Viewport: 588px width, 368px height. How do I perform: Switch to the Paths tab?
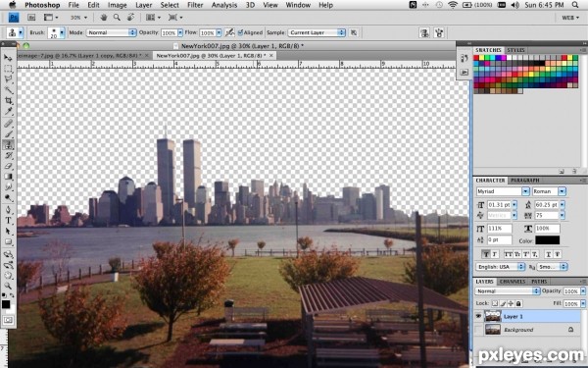539,282
